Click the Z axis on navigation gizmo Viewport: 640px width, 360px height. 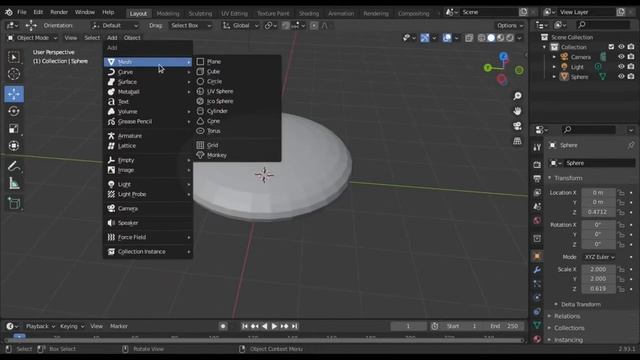[x=504, y=56]
